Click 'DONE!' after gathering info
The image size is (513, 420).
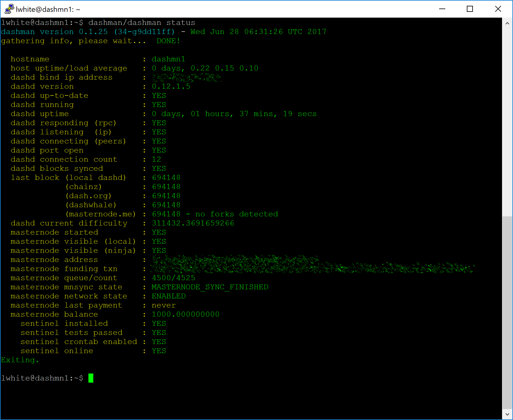pyautogui.click(x=168, y=41)
